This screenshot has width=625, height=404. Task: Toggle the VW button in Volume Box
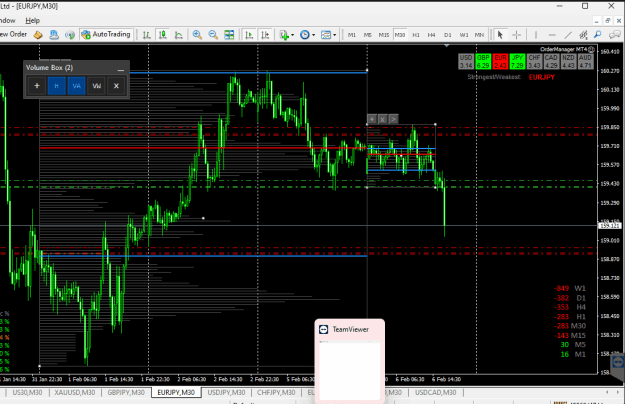pos(96,86)
